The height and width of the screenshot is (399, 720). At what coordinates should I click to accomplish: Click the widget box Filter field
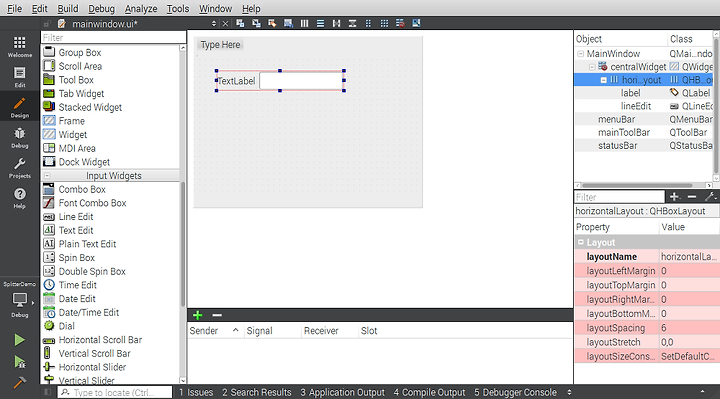click(113, 38)
